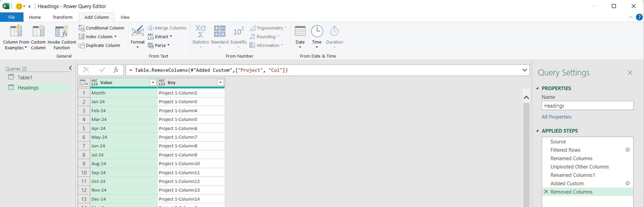
Task: Click the Standard operations icon
Action: click(x=219, y=31)
